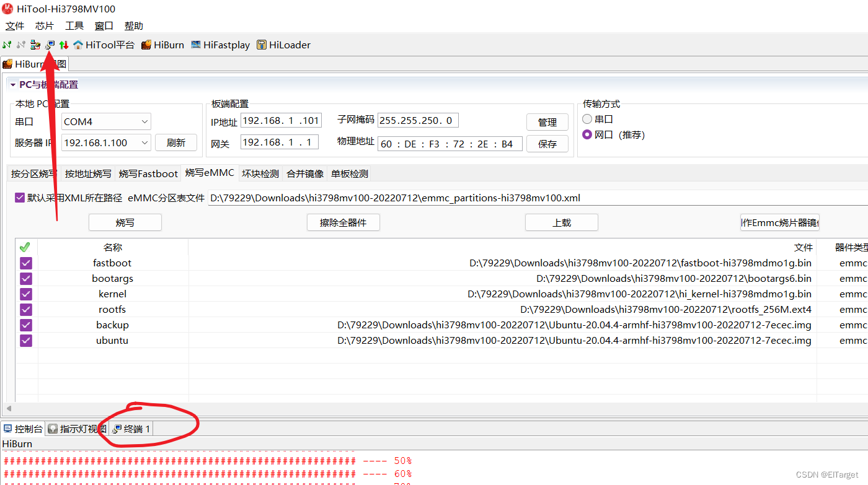Uncheck the fastboot partition checkbox
The image size is (868, 485).
(25, 263)
